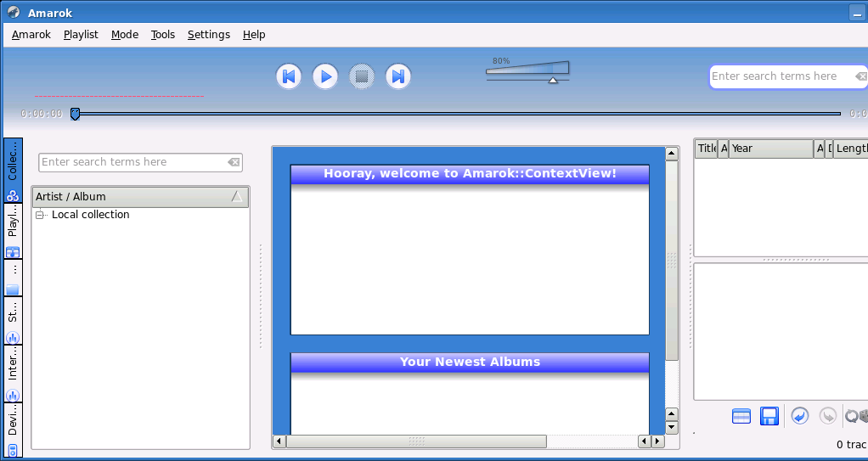
Task: Sort playlist by the Title column
Action: click(x=706, y=149)
